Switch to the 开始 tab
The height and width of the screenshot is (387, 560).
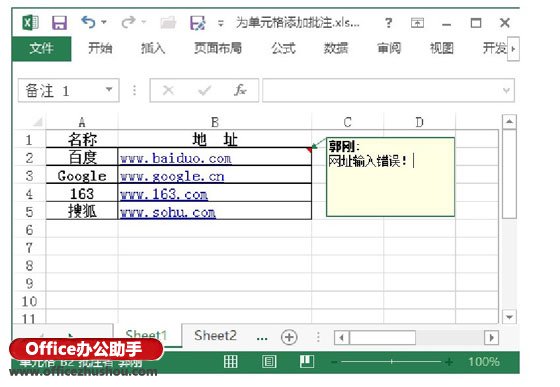[x=100, y=48]
